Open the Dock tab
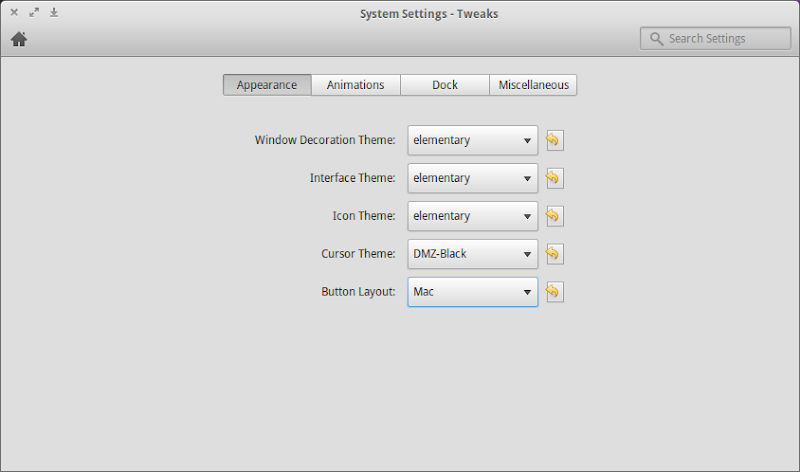The height and width of the screenshot is (472, 800). point(445,85)
